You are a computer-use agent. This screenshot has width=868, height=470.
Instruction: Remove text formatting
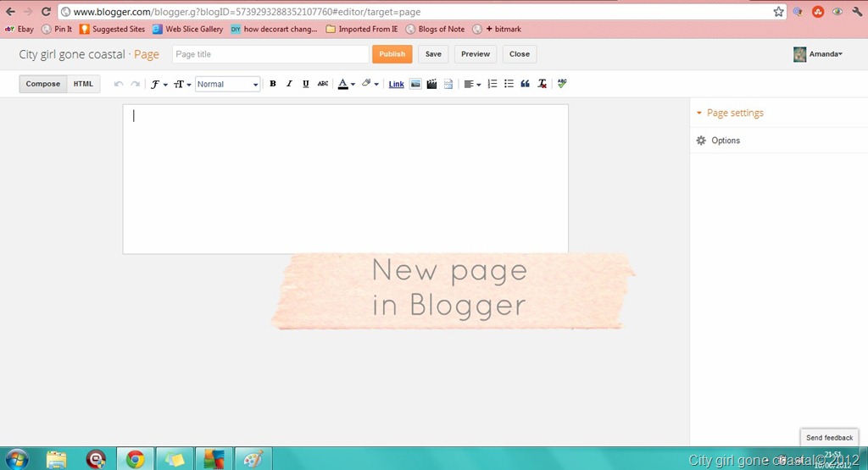[542, 84]
